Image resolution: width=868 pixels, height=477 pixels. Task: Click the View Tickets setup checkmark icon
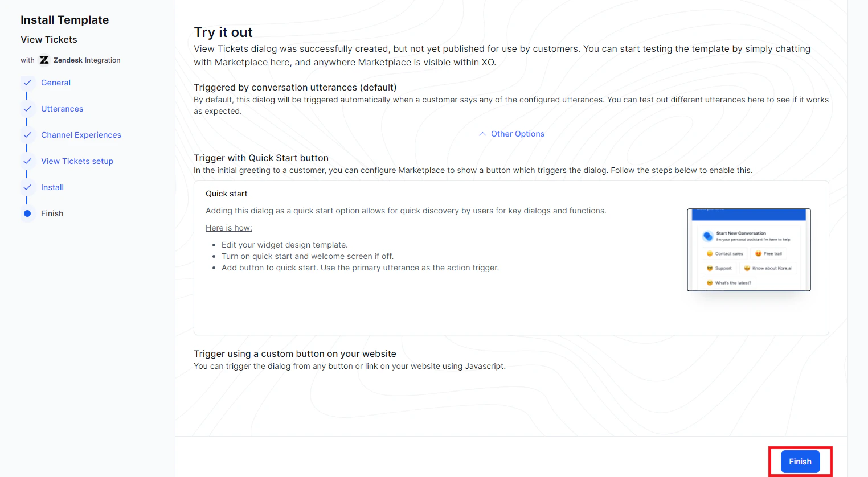pos(27,161)
